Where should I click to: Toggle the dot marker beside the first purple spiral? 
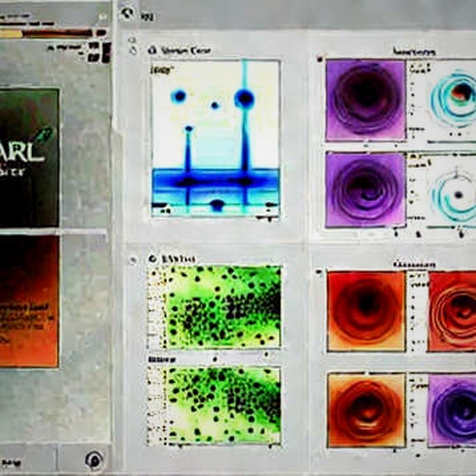pos(320,60)
